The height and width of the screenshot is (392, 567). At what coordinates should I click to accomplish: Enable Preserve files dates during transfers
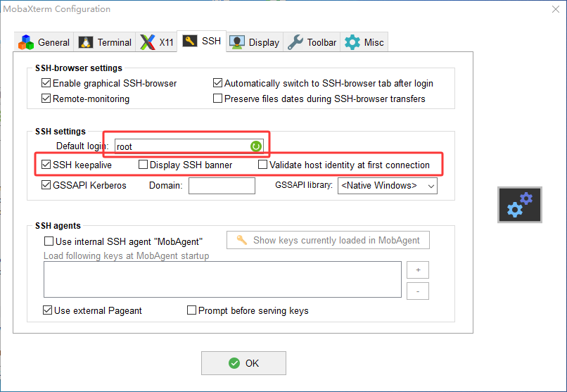click(217, 99)
